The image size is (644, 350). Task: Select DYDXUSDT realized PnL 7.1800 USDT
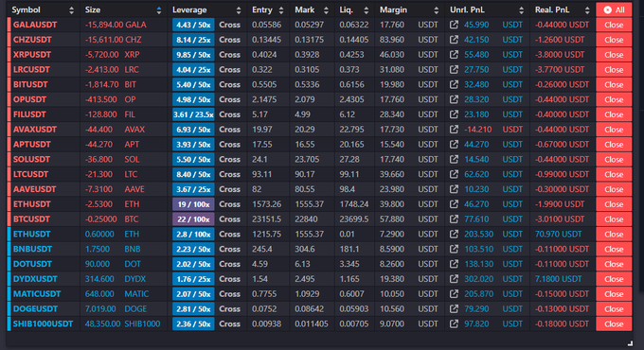point(558,279)
